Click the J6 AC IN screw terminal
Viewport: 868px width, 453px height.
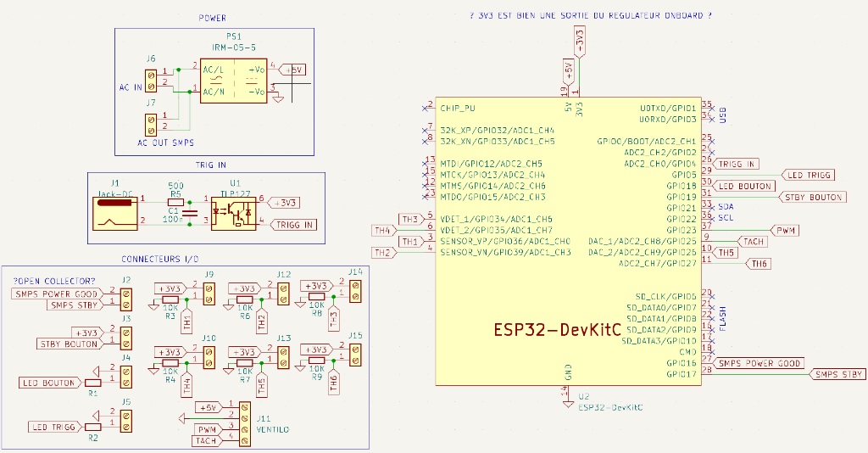coord(151,81)
